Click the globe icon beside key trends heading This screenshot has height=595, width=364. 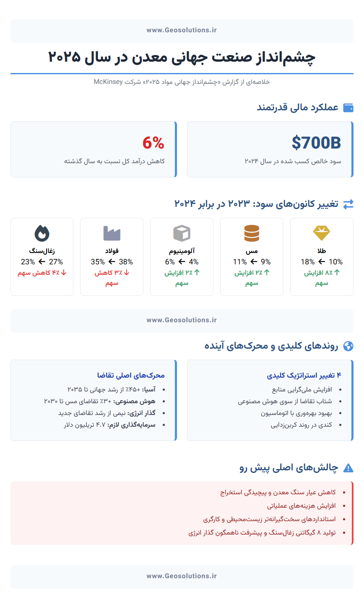point(348,346)
